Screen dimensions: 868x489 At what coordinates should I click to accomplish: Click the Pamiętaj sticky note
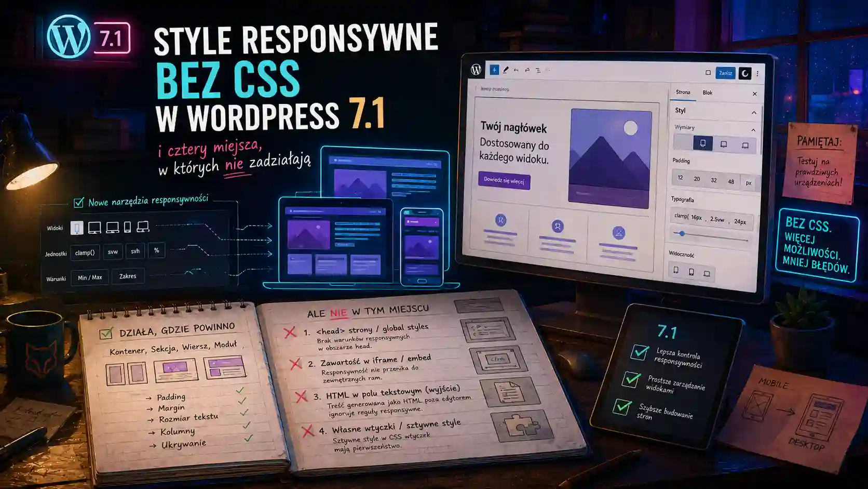click(819, 163)
